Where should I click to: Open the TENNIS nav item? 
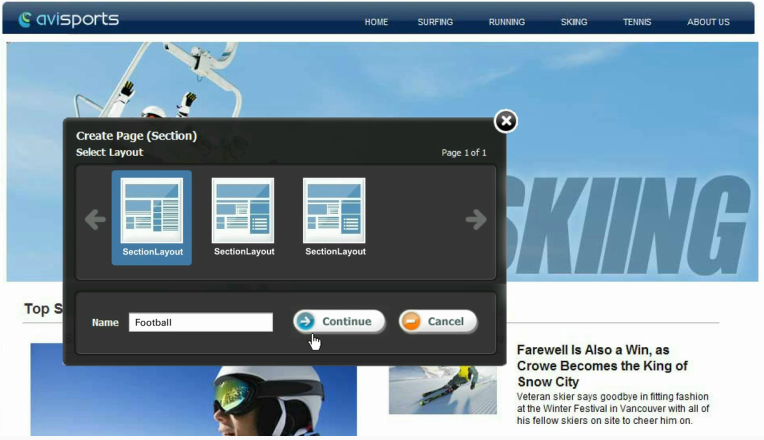coord(637,22)
